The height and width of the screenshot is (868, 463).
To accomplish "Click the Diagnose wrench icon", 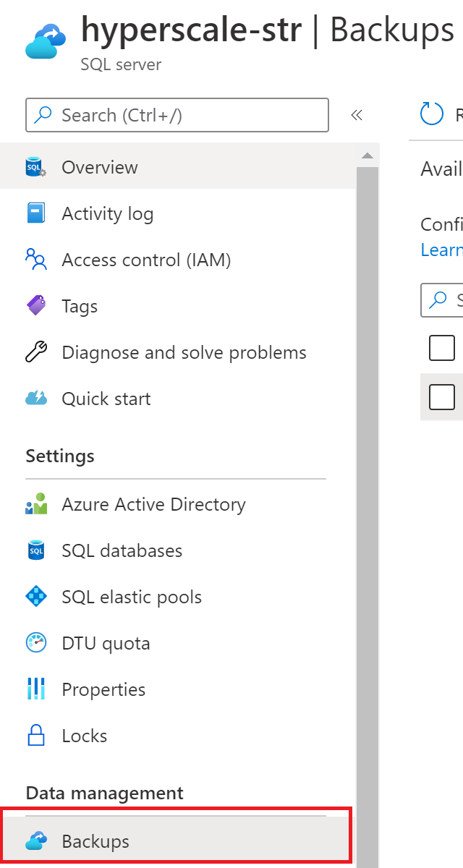I will tap(36, 352).
